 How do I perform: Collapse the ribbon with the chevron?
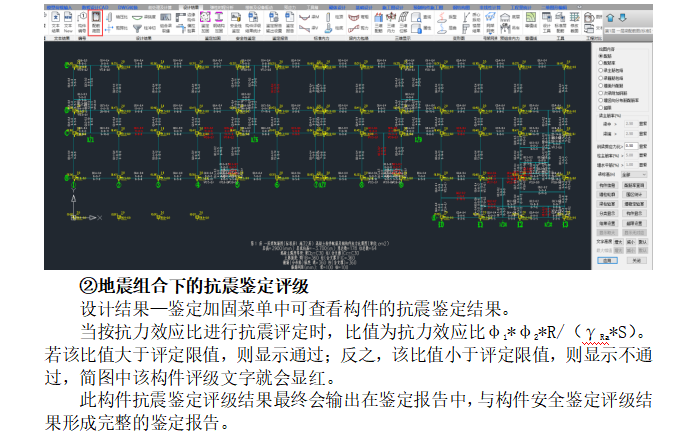point(580,7)
